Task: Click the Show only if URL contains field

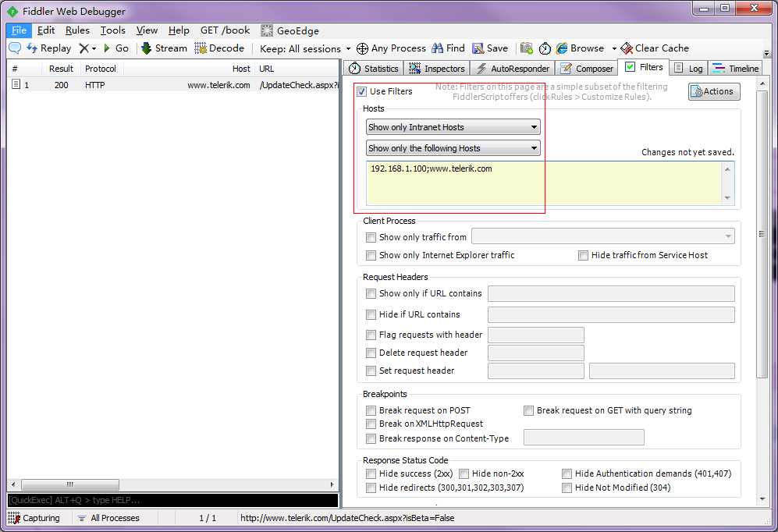Action: coord(611,293)
